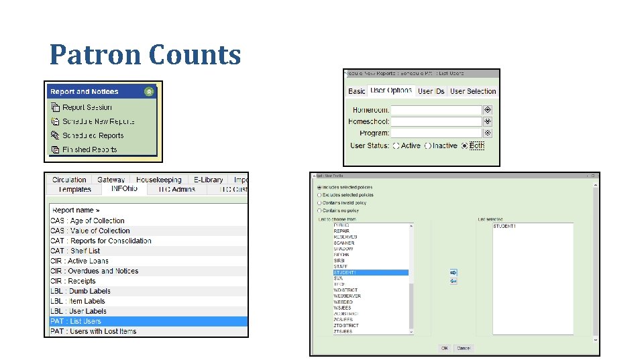644x362 pixels.
Task: Select Inactive user status radio button
Action: 428,145
